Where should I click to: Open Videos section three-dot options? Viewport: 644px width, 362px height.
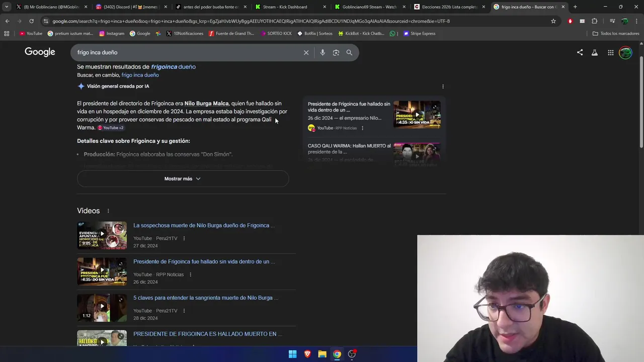click(x=108, y=211)
